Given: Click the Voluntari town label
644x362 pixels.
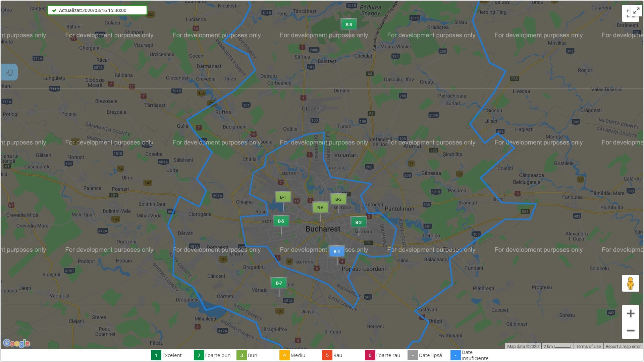Looking at the screenshot, I should 346,155.
